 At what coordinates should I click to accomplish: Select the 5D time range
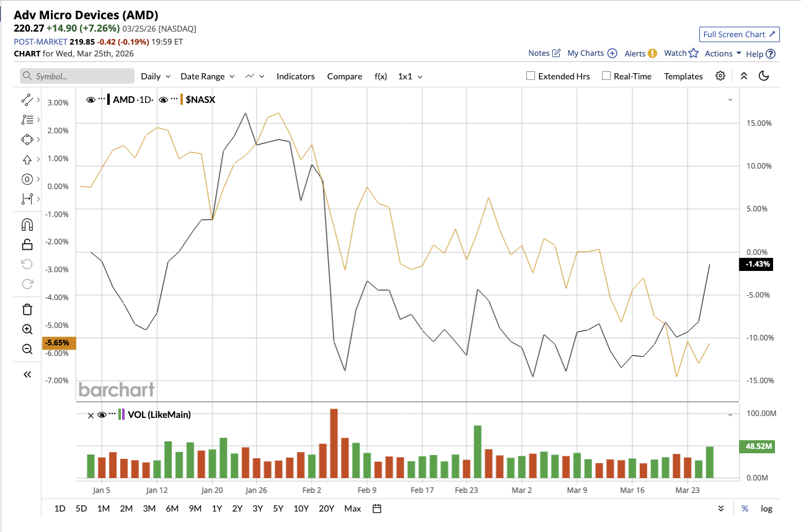pos(81,508)
